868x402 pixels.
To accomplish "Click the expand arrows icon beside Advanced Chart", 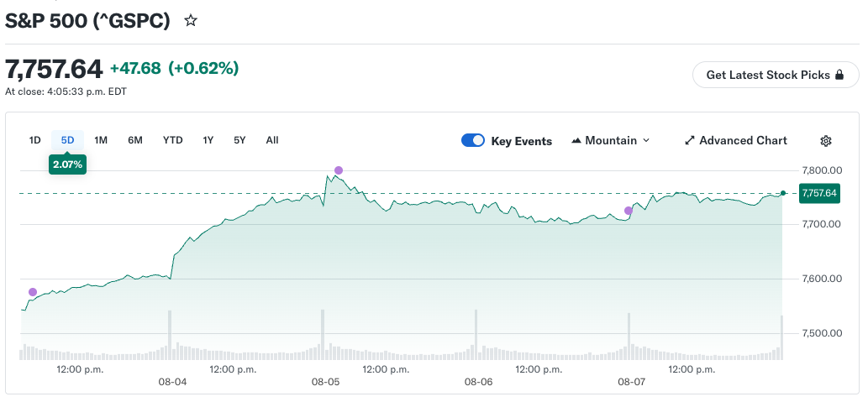I will pyautogui.click(x=690, y=140).
